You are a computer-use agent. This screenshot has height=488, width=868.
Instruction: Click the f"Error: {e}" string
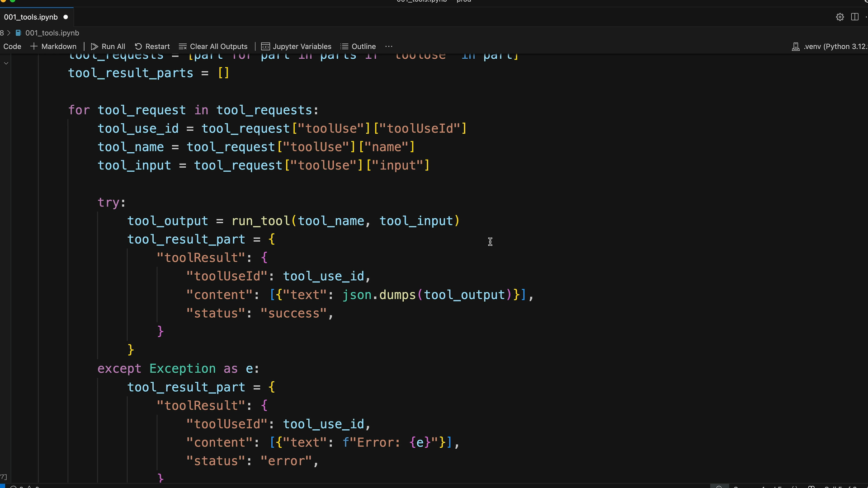click(x=390, y=443)
